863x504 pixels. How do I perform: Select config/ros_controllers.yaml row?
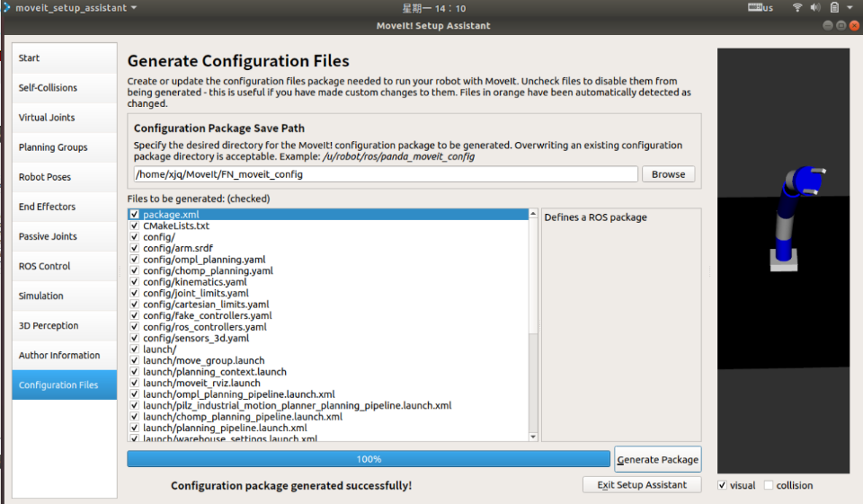(328, 327)
